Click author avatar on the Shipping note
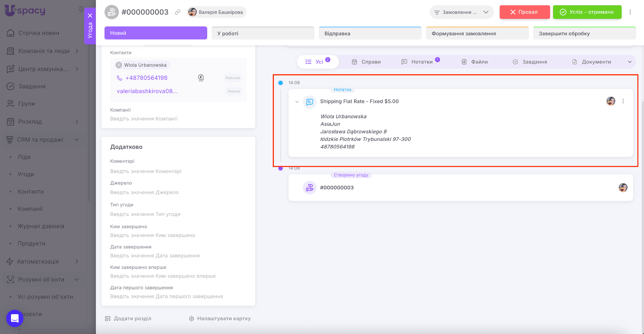 pos(611,101)
